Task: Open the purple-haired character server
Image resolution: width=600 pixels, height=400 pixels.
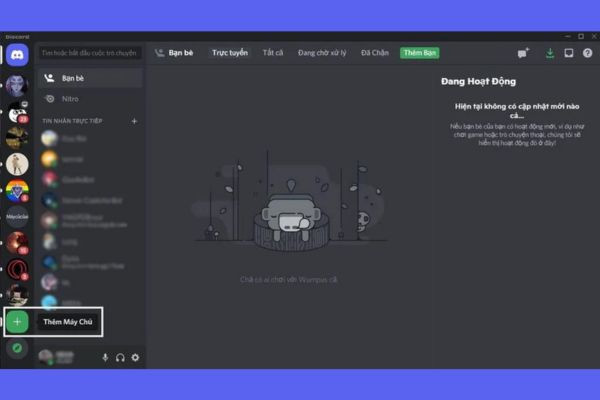Action: click(17, 85)
